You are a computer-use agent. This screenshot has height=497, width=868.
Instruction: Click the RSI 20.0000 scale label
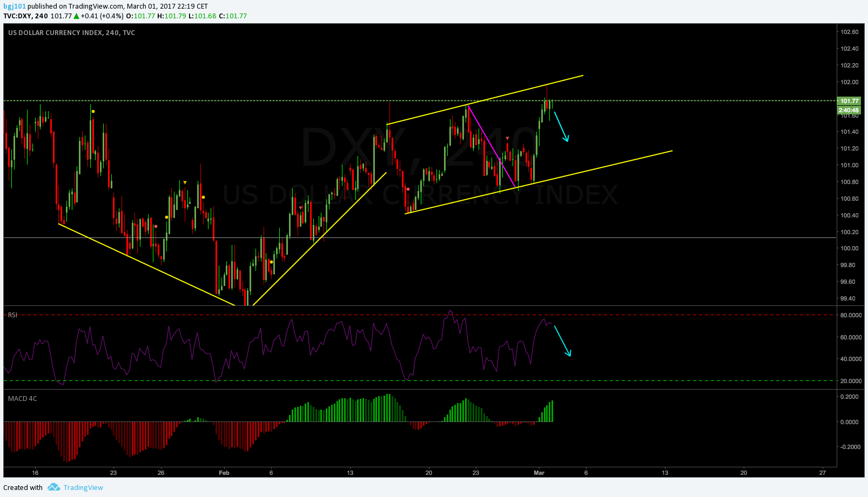[x=851, y=381]
